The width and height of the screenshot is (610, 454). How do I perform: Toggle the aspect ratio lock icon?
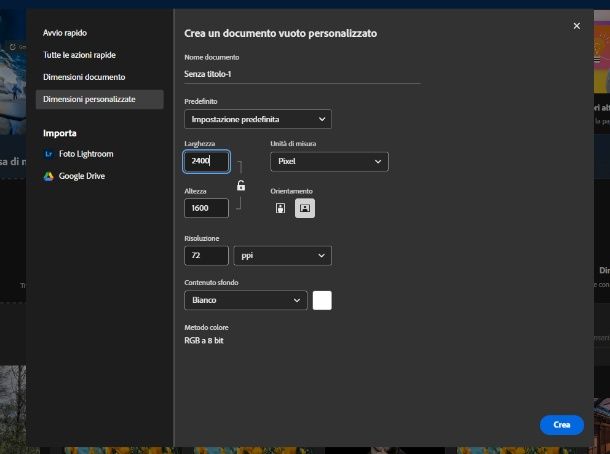[x=241, y=186]
